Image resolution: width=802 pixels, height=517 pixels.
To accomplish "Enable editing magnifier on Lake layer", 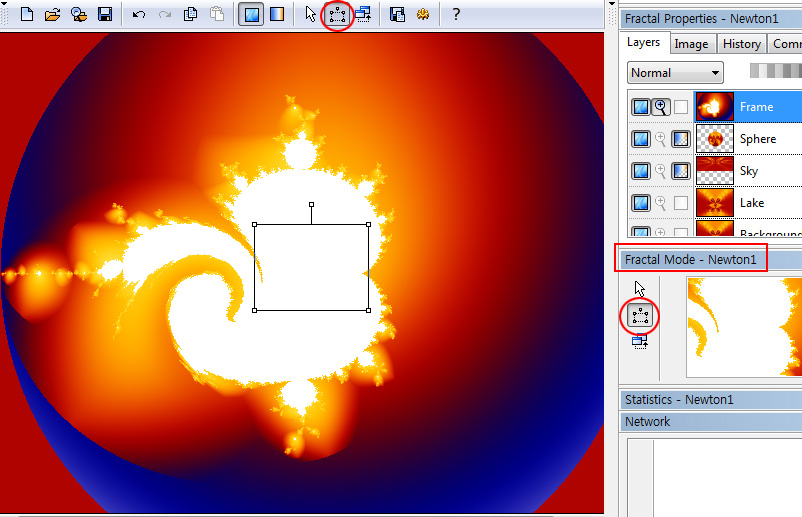I will tap(660, 203).
